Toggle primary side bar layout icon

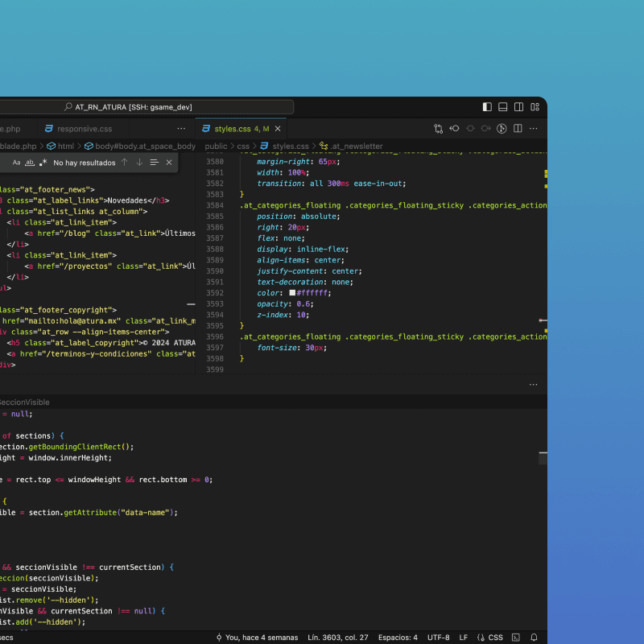tap(487, 107)
